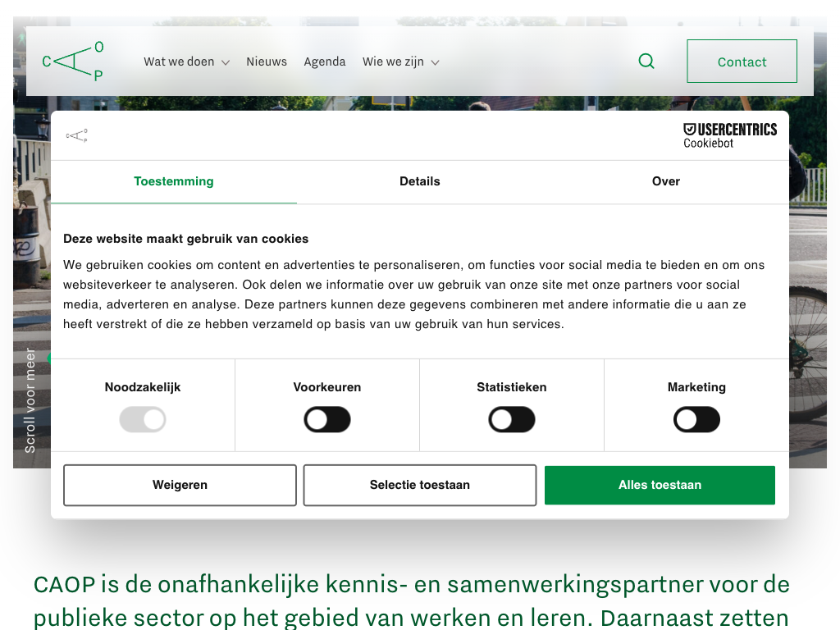
Task: Expand the 'Wat we doen' chevron
Action: tap(226, 62)
